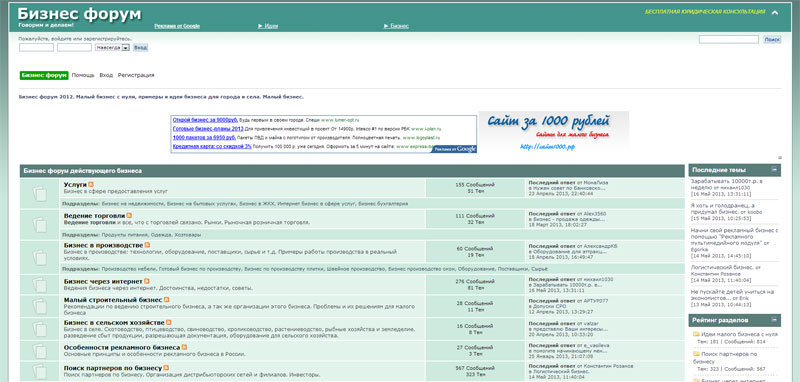Open the RSS feed icon beside Бизнес в производстве
The width and height of the screenshot is (800, 382).
(147, 245)
